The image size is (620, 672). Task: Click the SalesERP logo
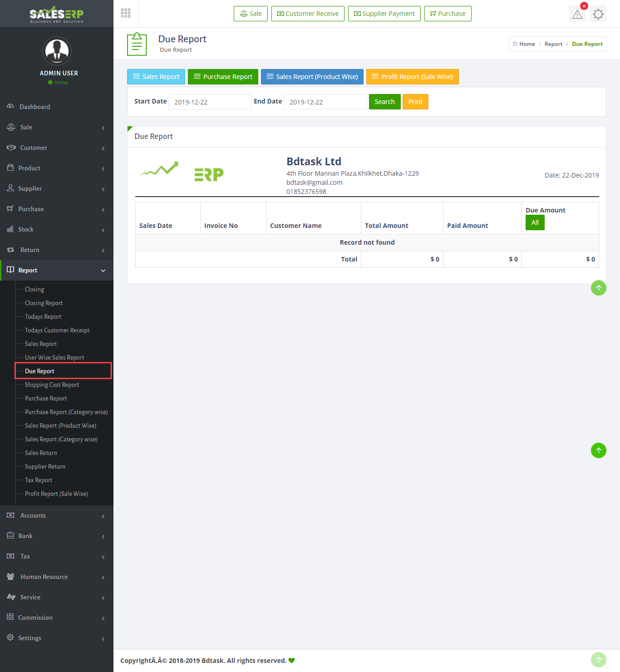coord(57,14)
